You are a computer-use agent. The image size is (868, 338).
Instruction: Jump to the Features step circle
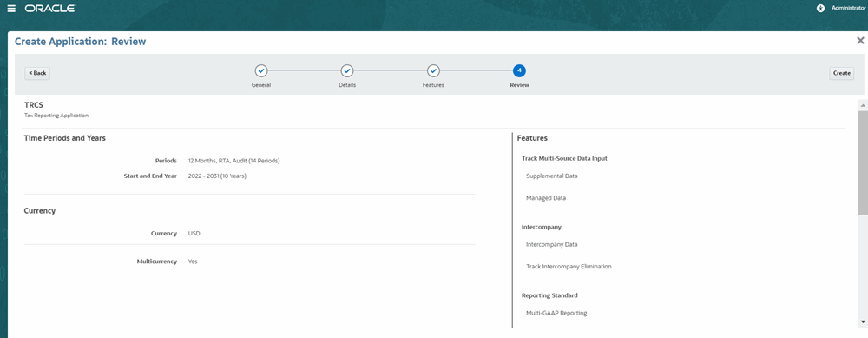433,71
